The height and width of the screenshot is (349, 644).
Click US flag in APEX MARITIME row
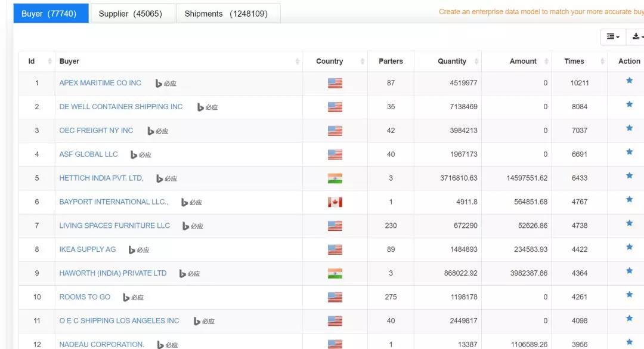335,84
